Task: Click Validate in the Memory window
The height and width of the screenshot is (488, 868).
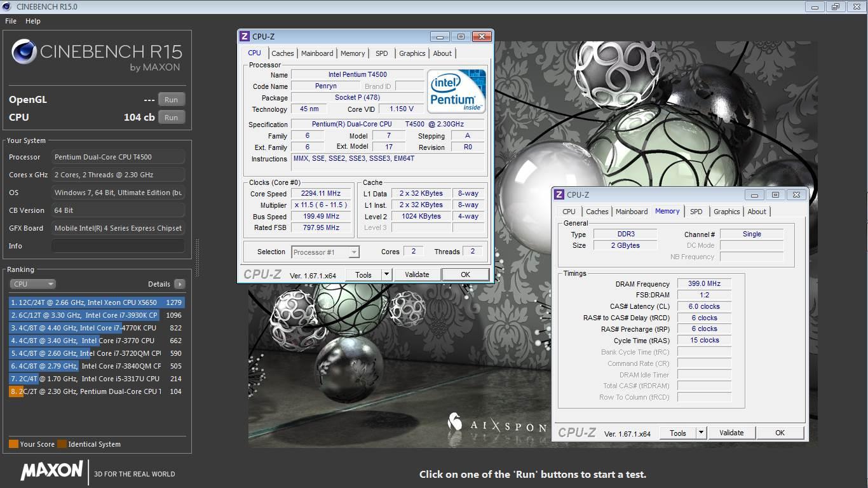Action: (x=731, y=433)
